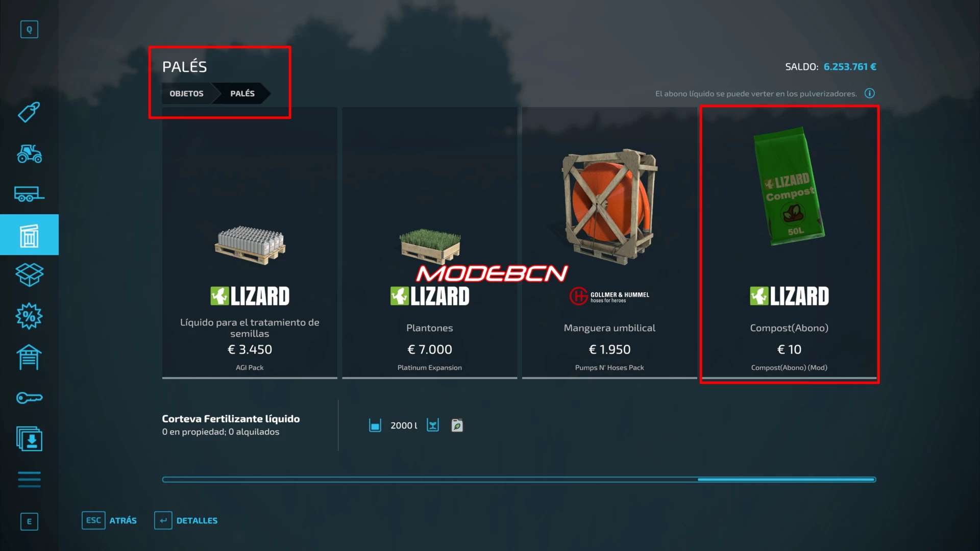Click the Q previous page key icon
980x551 pixels.
(29, 29)
